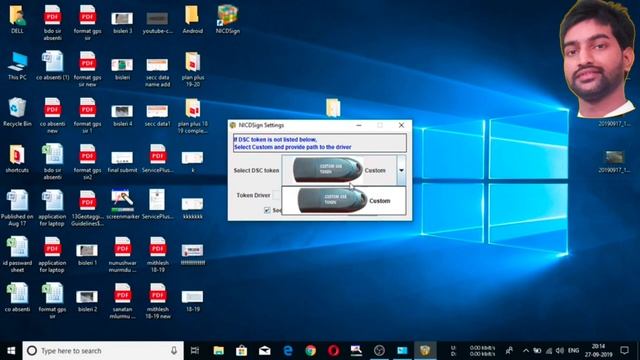Select the secc data name add file

point(158,72)
